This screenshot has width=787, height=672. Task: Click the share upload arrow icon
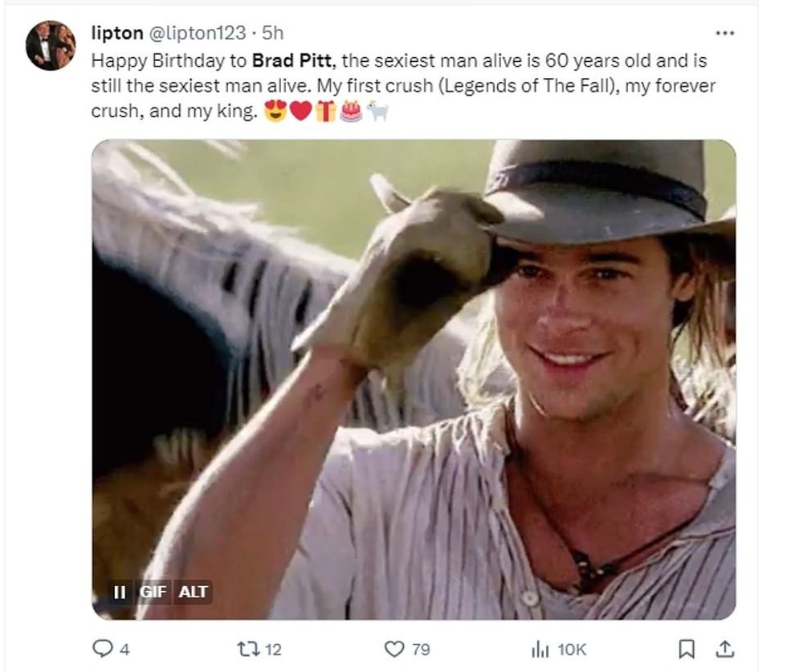pyautogui.click(x=724, y=649)
